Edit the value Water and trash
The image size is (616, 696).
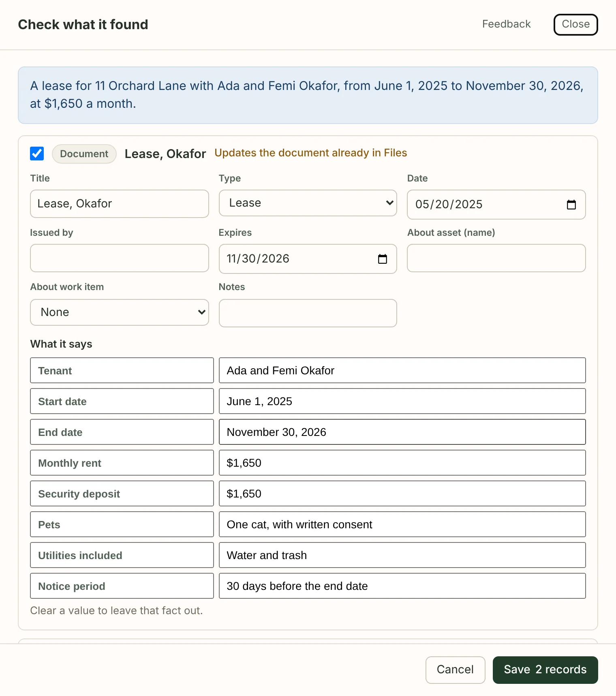coord(402,555)
